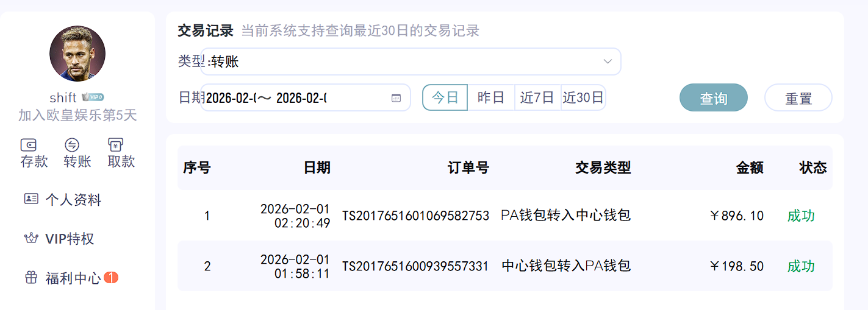This screenshot has width=868, height=310.
Task: Select the 昨日 date range option
Action: [x=491, y=97]
